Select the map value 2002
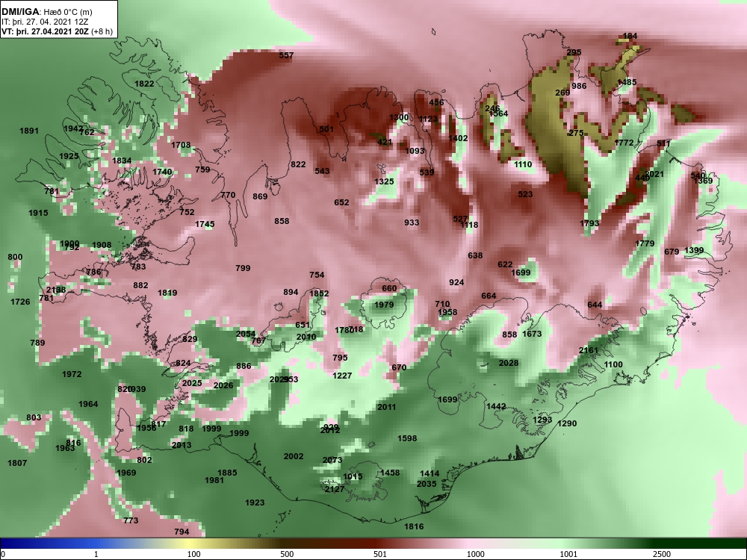Screen dimensions: 747x560 [x=294, y=456]
